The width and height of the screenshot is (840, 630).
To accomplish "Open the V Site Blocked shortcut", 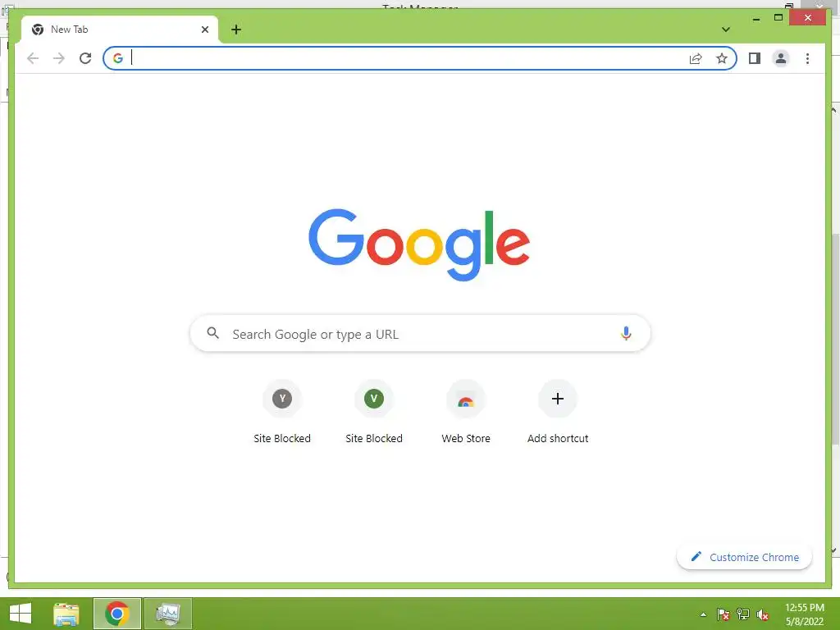I will click(374, 412).
